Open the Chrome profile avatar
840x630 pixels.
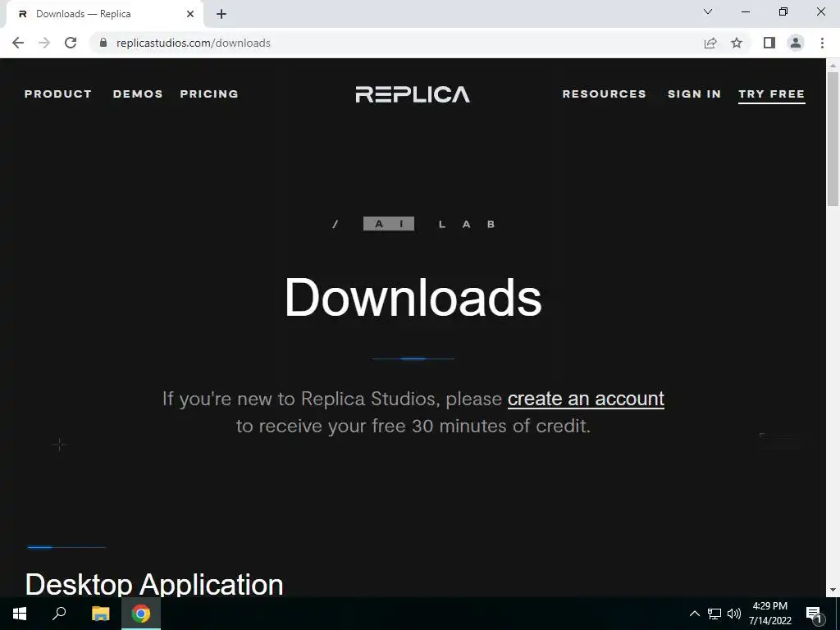pos(796,43)
